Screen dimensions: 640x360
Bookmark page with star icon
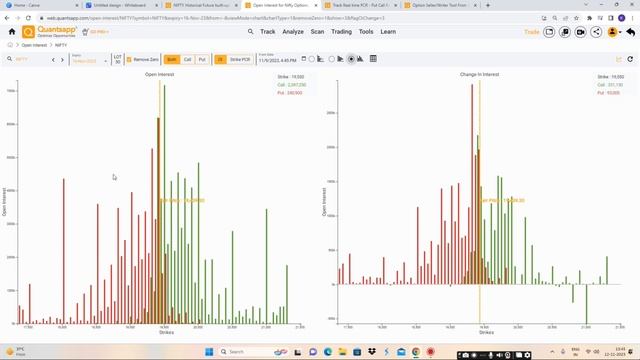pyautogui.click(x=576, y=18)
